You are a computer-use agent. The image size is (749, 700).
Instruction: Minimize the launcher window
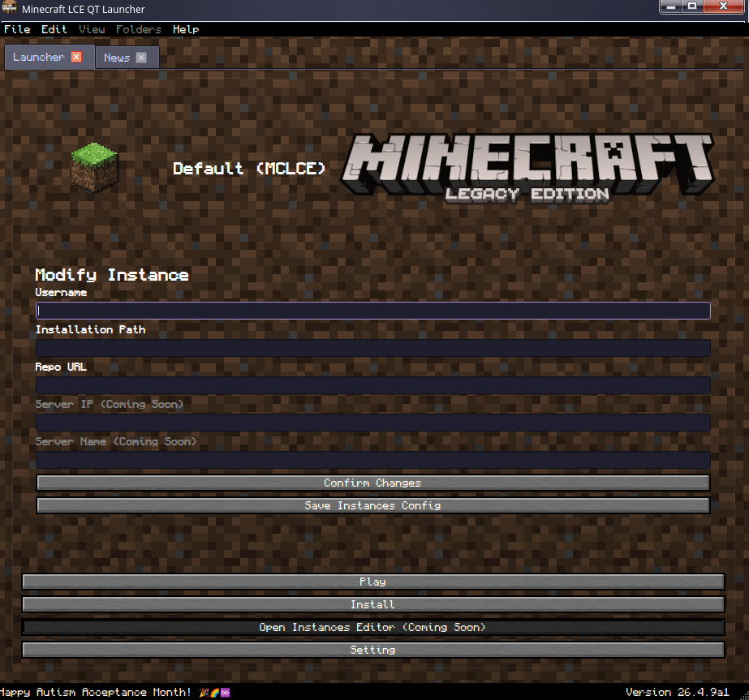pos(671,6)
